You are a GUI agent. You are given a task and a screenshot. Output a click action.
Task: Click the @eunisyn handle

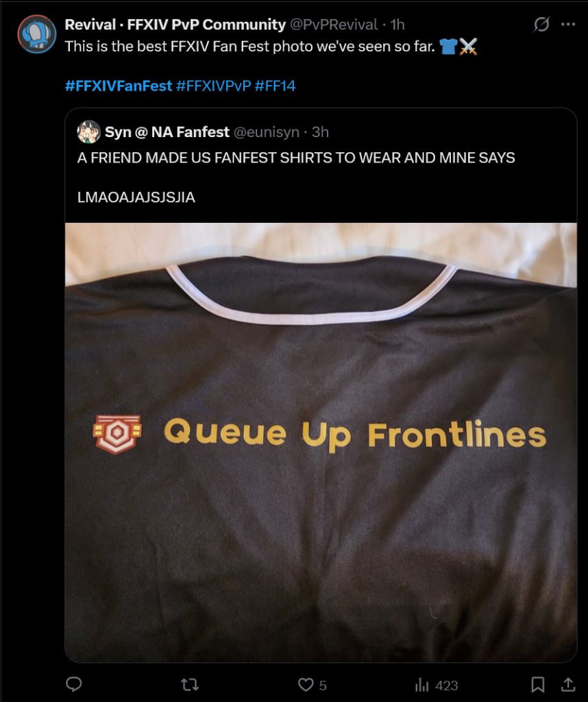tap(267, 132)
